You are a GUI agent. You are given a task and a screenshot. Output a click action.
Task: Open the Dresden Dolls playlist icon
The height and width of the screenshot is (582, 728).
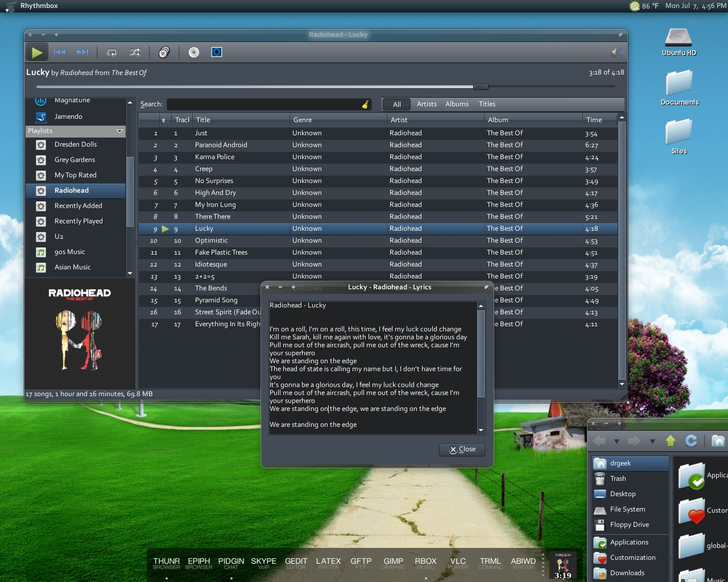[x=41, y=144]
